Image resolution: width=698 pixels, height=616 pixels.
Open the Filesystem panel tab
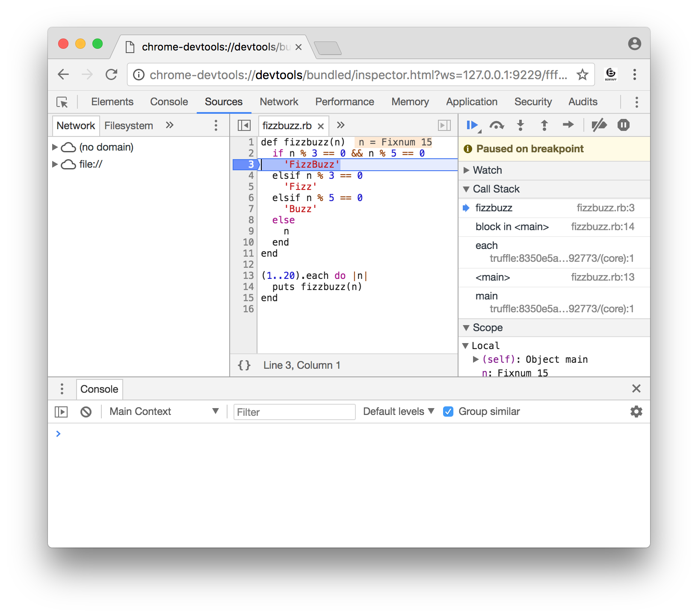click(x=129, y=125)
